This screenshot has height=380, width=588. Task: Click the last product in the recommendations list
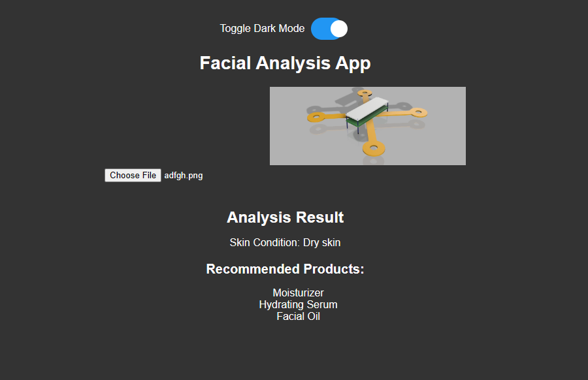click(x=298, y=316)
